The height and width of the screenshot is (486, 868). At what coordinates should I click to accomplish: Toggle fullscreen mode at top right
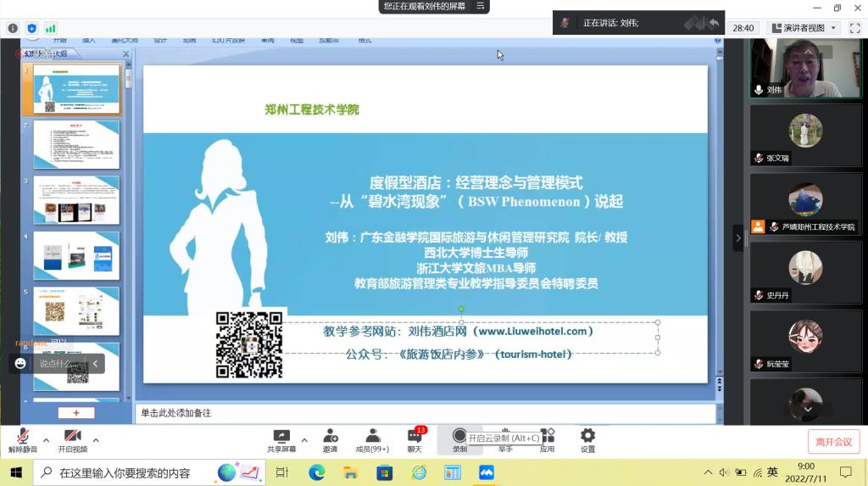854,28
